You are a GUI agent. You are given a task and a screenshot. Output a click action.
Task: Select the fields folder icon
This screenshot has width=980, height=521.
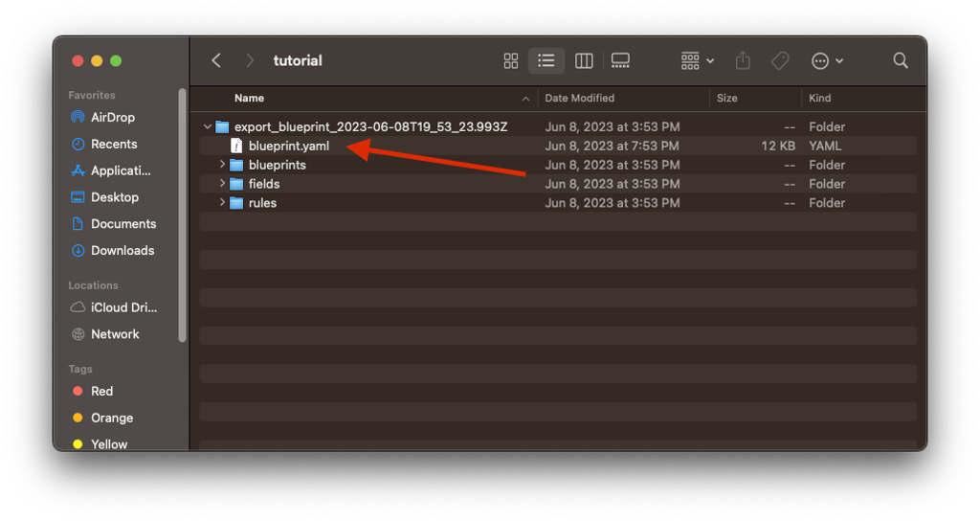pyautogui.click(x=236, y=184)
